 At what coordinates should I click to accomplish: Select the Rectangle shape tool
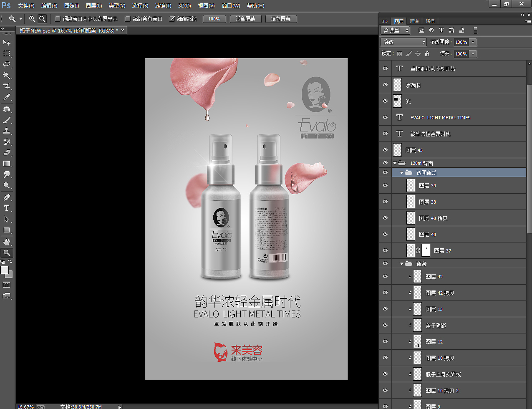[7, 230]
